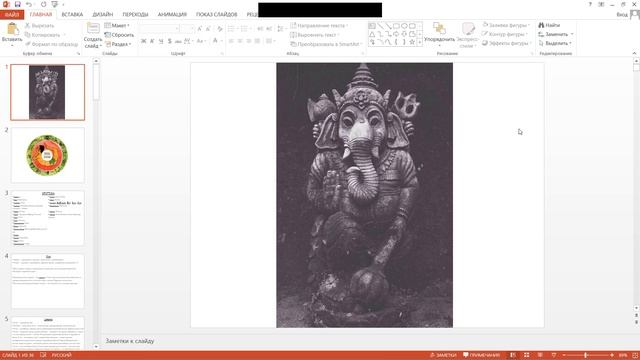Screen dimensions: 640x360
Task: Switch to the ВСТАВКА tab
Action: [72, 14]
